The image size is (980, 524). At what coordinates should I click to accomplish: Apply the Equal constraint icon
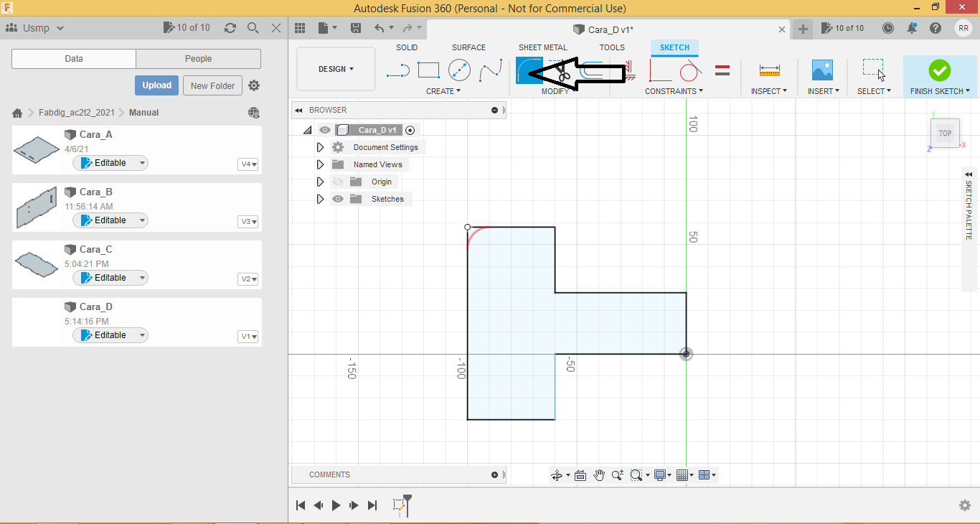point(722,70)
